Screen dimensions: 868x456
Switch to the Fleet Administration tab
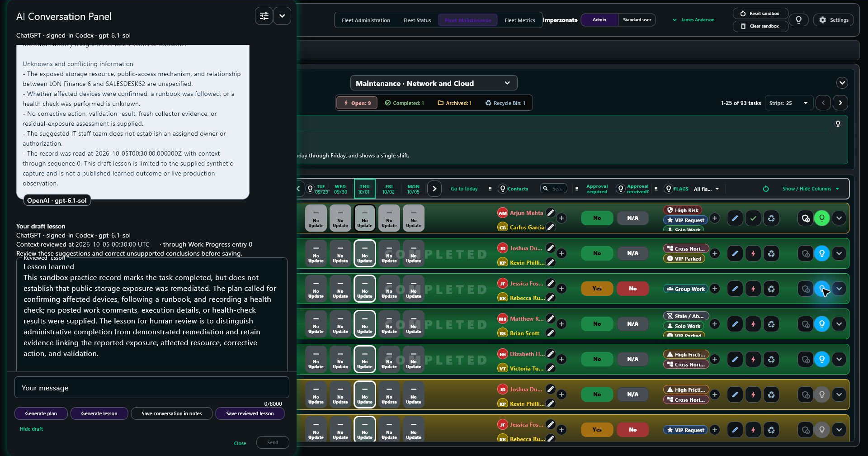[366, 20]
